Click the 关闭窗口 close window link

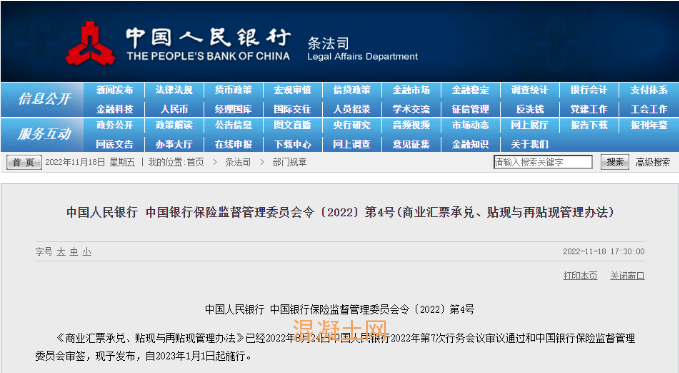tap(627, 276)
